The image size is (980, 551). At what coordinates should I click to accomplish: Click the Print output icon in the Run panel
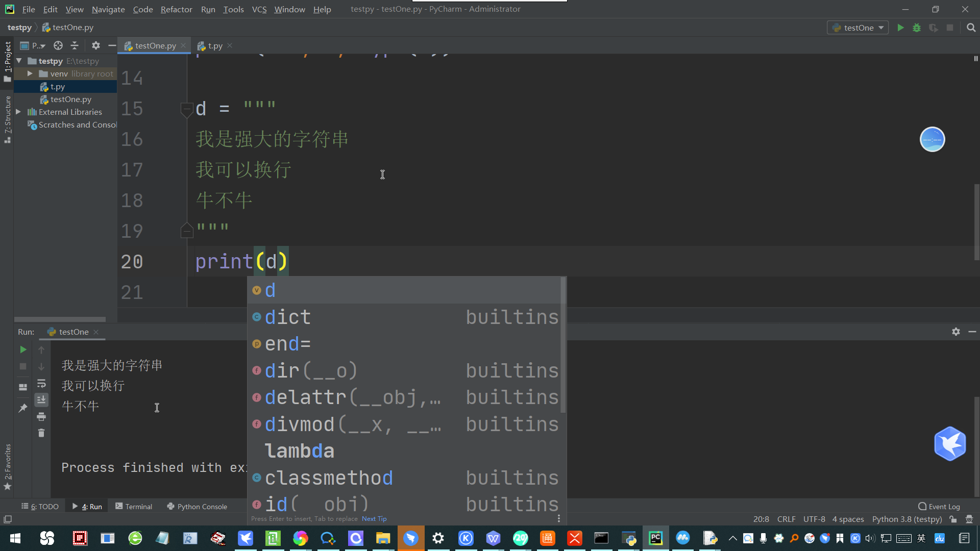(41, 417)
